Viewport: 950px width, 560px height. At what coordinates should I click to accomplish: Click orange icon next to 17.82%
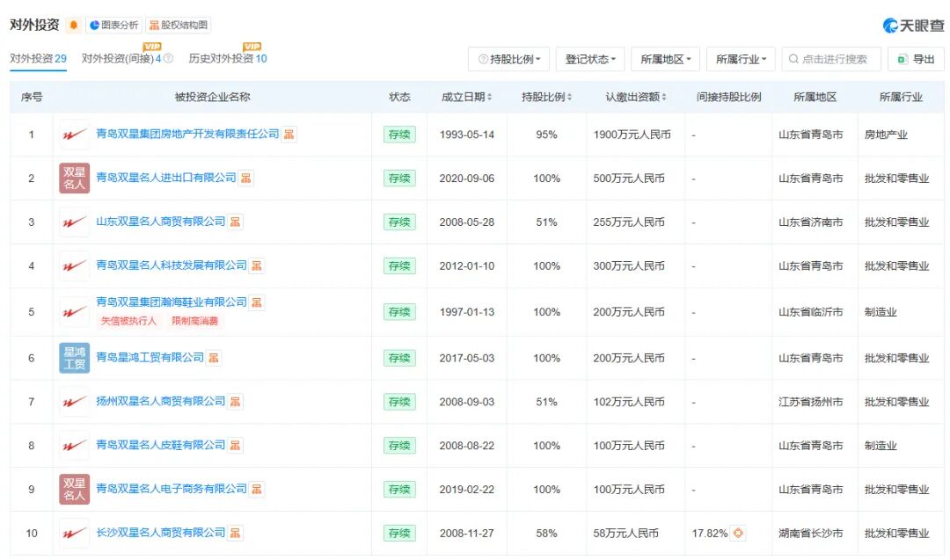(738, 533)
